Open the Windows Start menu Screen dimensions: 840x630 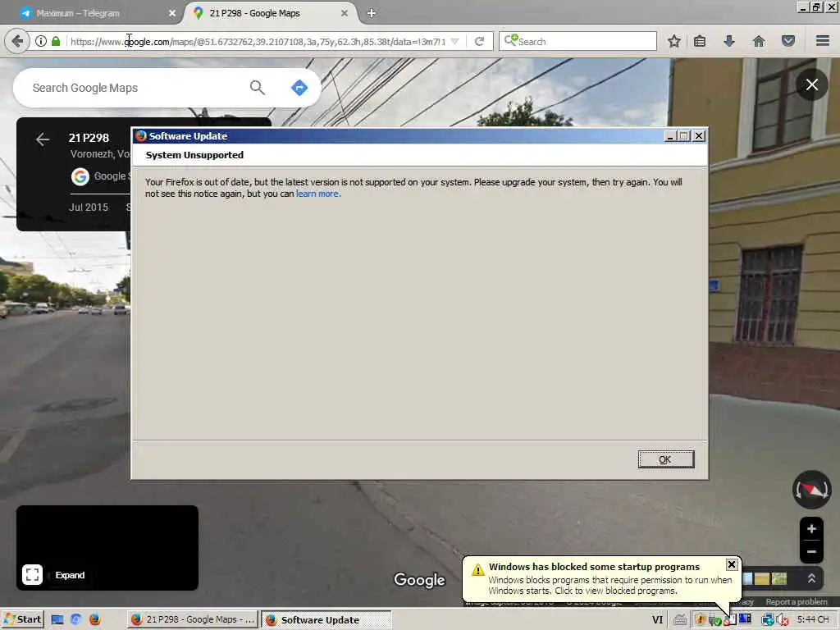(x=22, y=620)
